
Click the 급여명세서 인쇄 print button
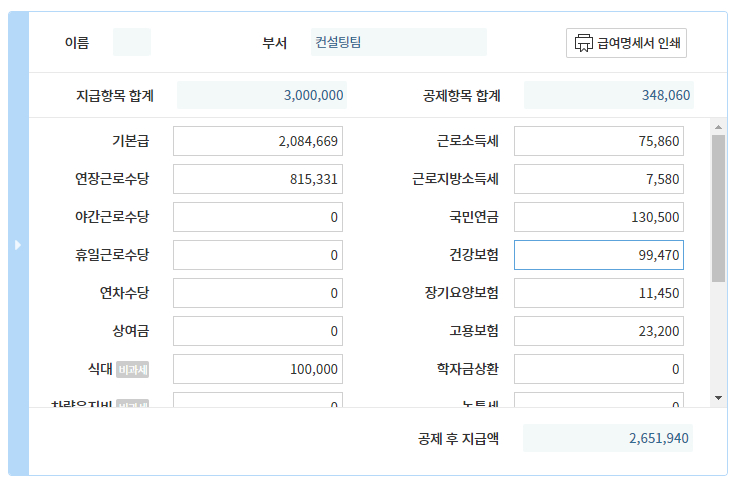point(626,43)
